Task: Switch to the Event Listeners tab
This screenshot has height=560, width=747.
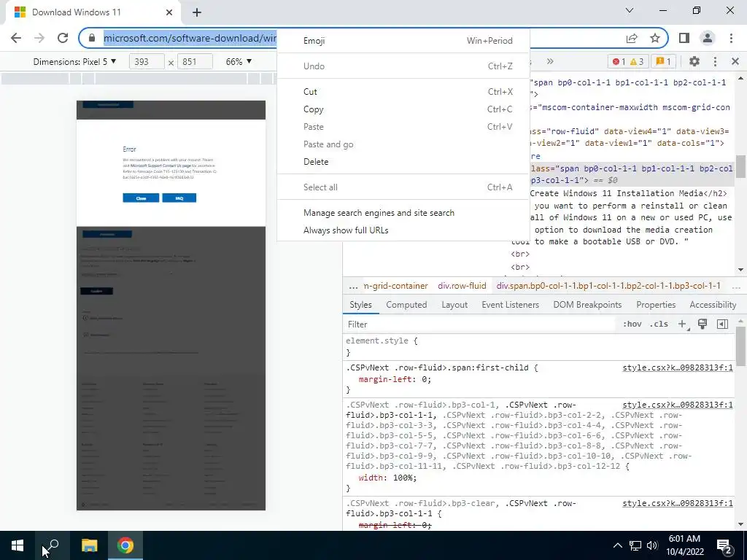Action: coord(510,305)
